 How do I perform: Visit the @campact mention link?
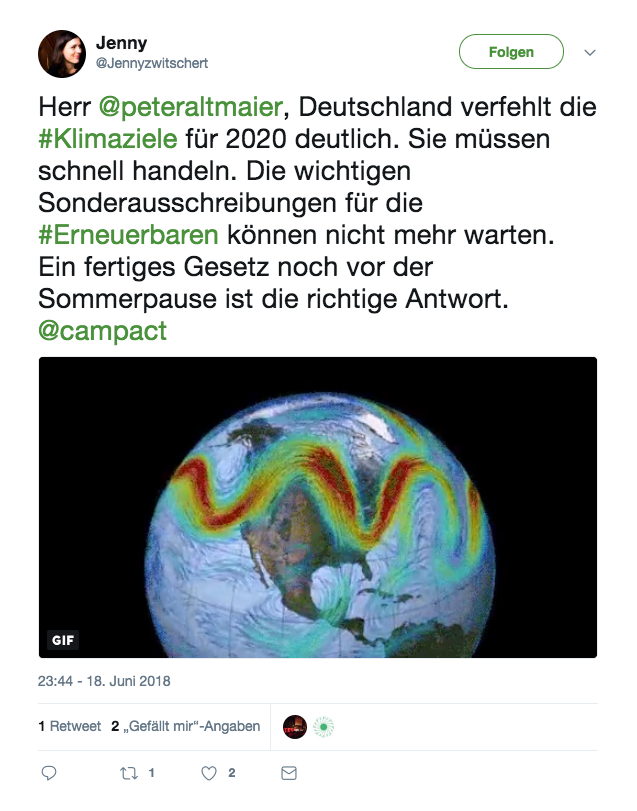(102, 331)
